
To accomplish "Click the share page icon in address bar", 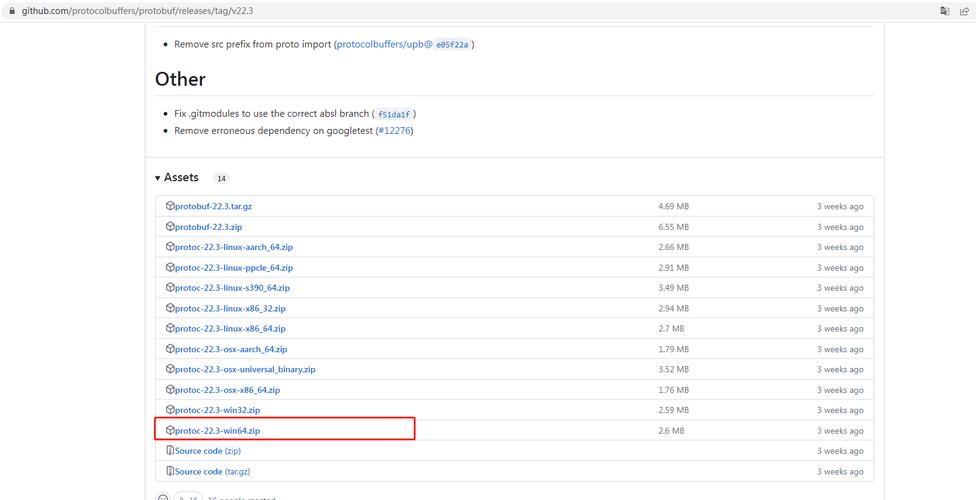I will 964,11.
